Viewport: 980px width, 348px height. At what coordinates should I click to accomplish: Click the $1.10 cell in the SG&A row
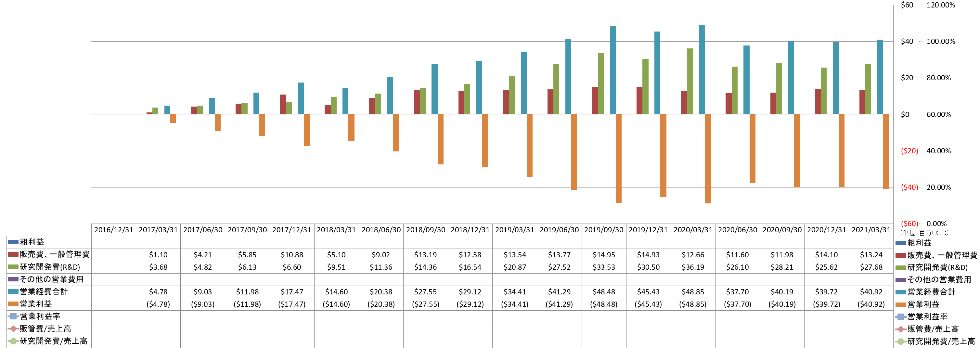(x=158, y=255)
